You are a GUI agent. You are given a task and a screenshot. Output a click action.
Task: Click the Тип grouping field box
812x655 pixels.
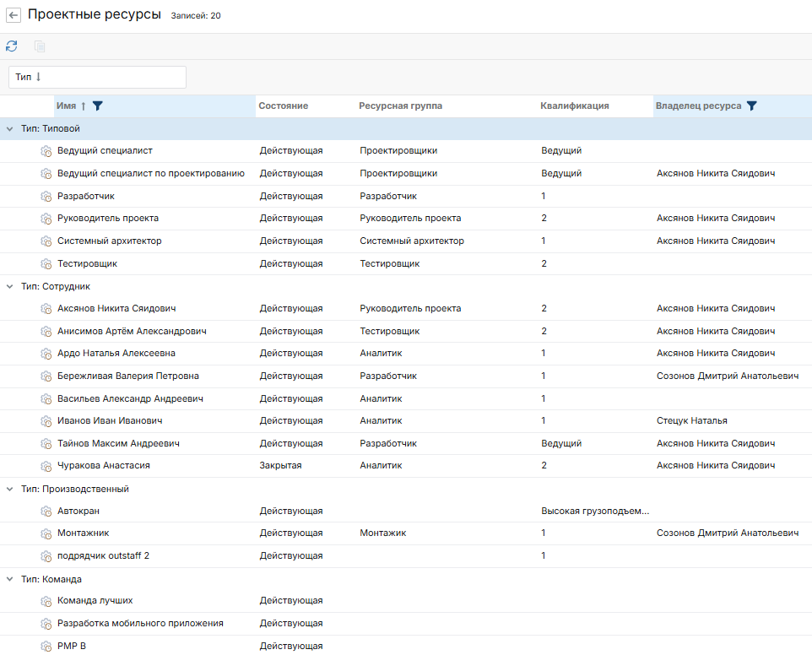97,77
